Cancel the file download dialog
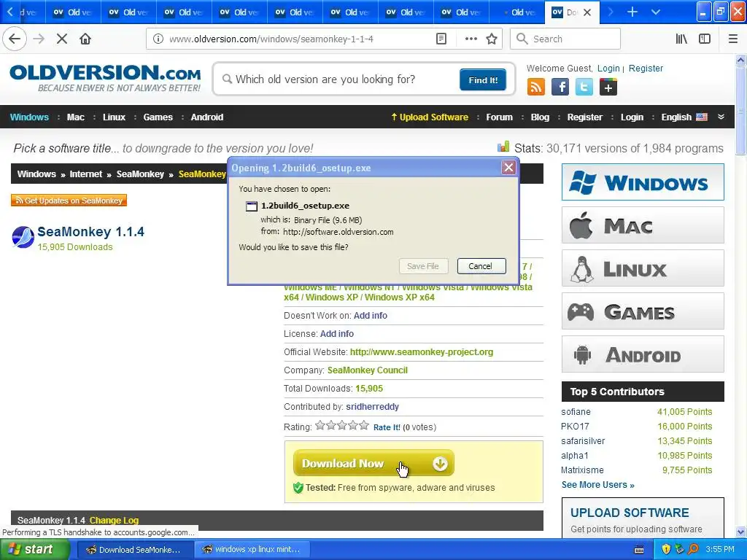Viewport: 747px width, 560px height. pos(481,265)
